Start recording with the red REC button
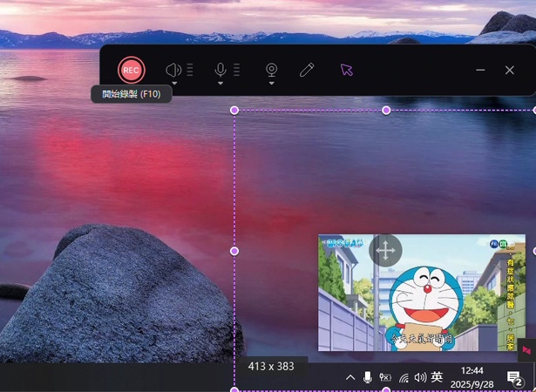The width and height of the screenshot is (536, 392). click(131, 70)
